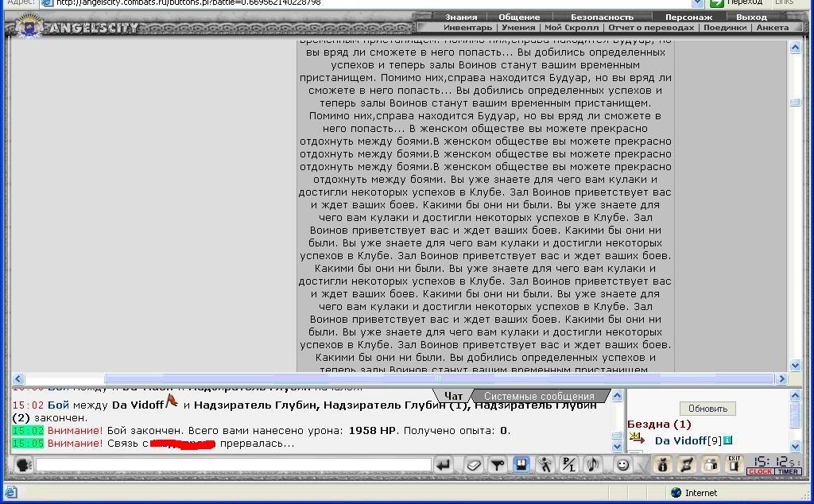
Task: Click the running figure icon in chat toolbar
Action: tap(545, 465)
